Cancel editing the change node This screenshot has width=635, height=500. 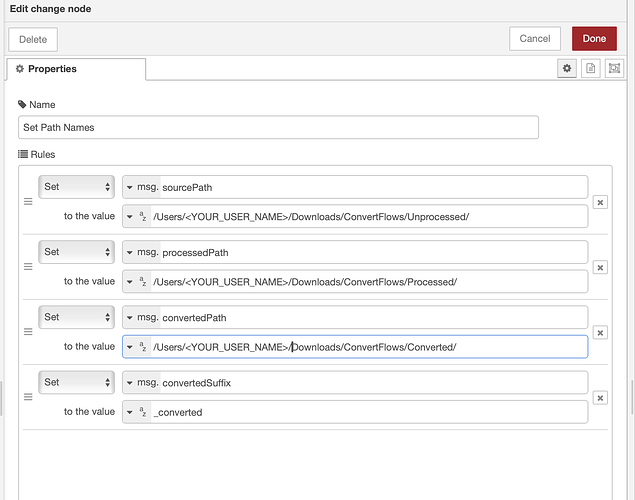pyautogui.click(x=535, y=39)
